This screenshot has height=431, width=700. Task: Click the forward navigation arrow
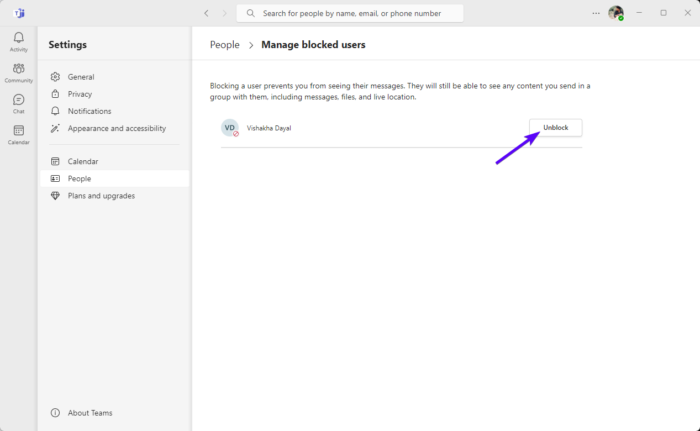(x=225, y=13)
